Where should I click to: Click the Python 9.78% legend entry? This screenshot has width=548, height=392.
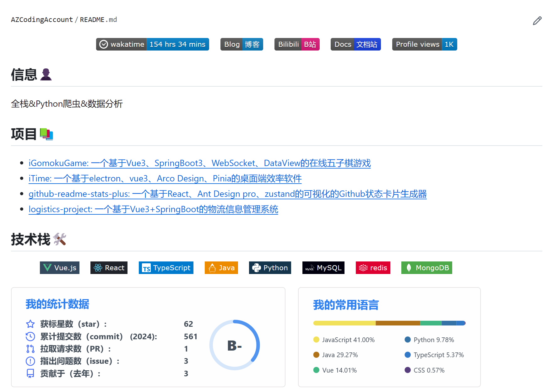[x=430, y=340]
